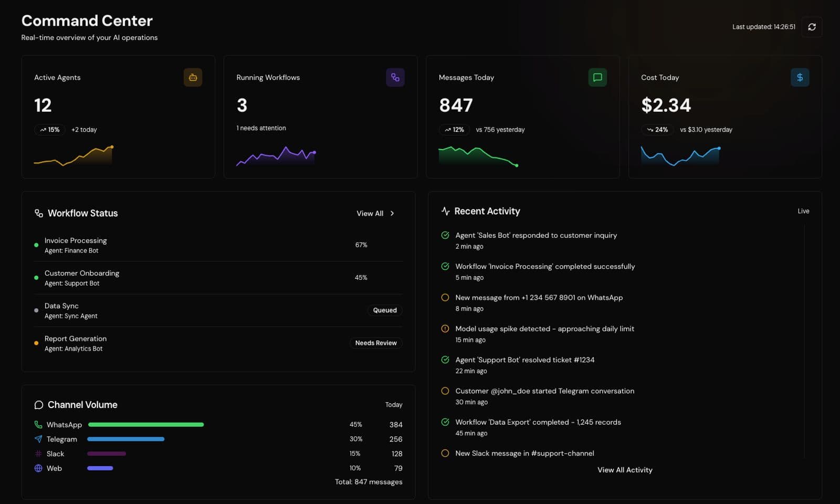
Task: Click the Channel Volume speech bubble icon
Action: 38,405
